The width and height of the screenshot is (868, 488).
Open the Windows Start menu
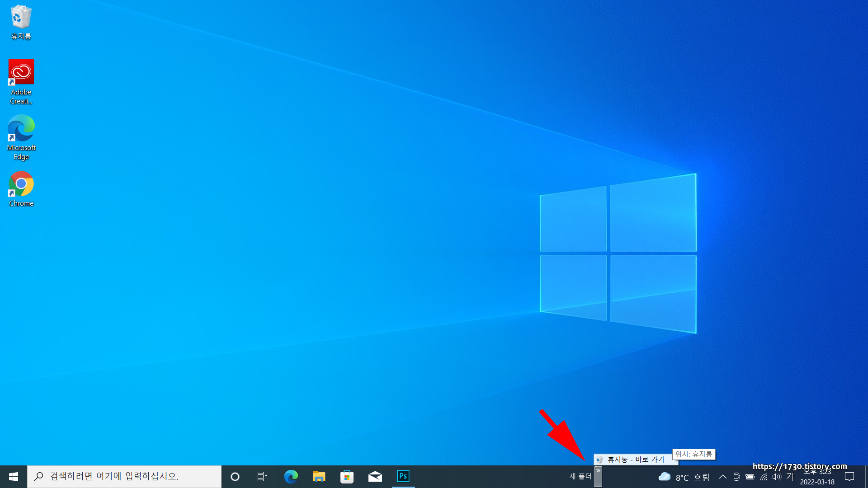(14, 476)
